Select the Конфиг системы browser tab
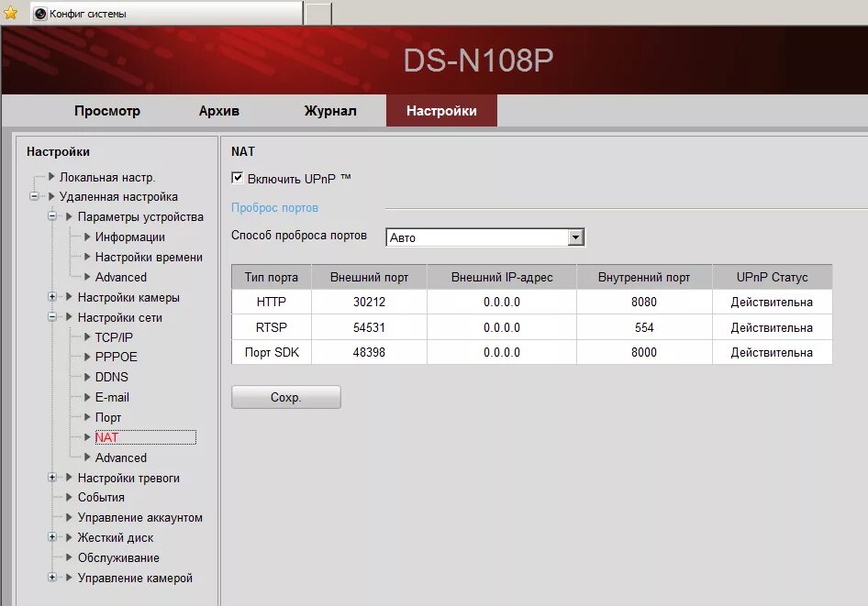Screen dimensions: 868x606 167,13
